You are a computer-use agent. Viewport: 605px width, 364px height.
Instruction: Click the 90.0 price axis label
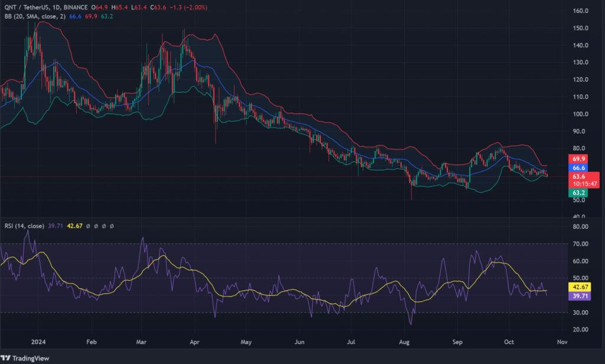tap(579, 131)
